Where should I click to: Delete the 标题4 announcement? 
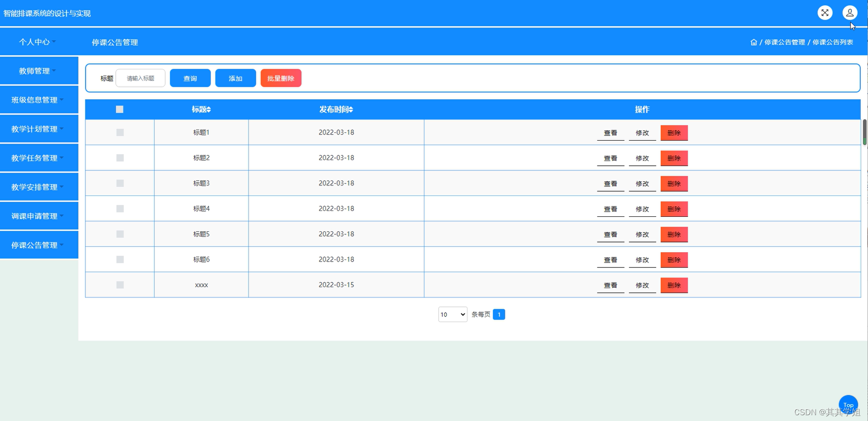click(674, 209)
